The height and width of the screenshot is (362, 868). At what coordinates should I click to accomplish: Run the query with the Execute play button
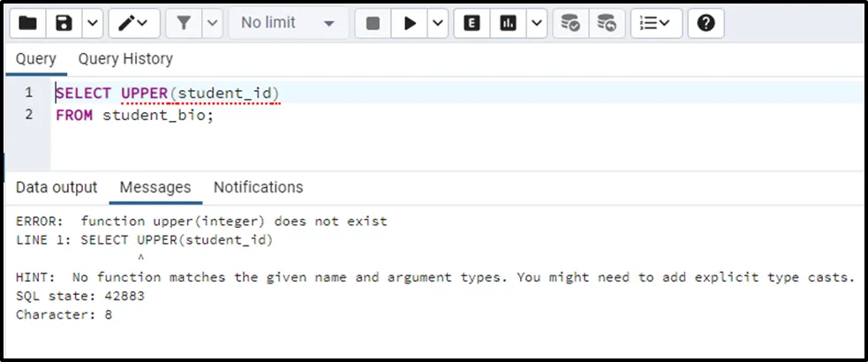pos(410,24)
